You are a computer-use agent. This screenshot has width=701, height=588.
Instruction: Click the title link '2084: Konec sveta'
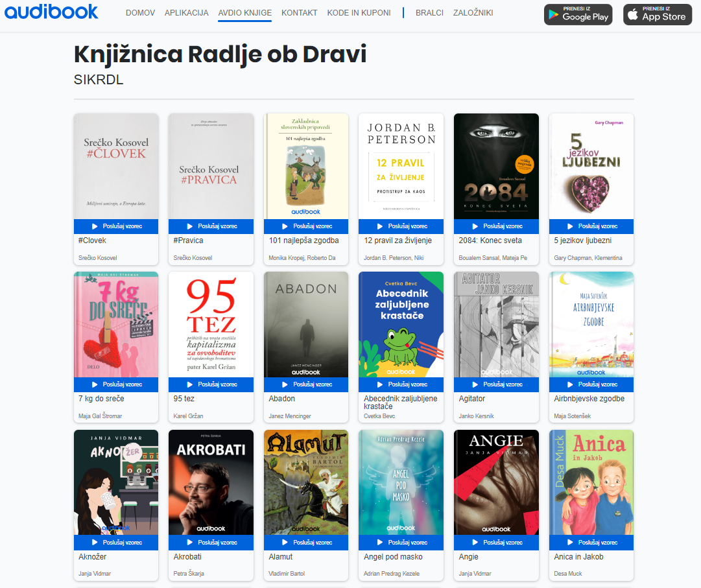[x=490, y=241]
